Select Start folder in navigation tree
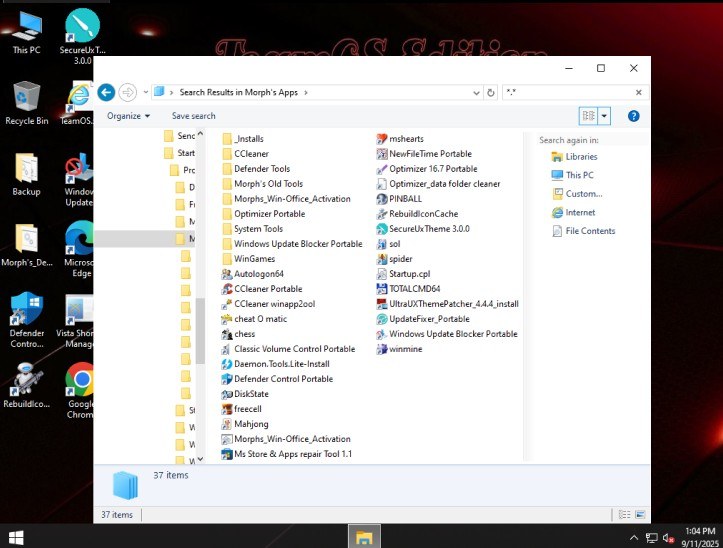723x548 pixels. (180, 153)
